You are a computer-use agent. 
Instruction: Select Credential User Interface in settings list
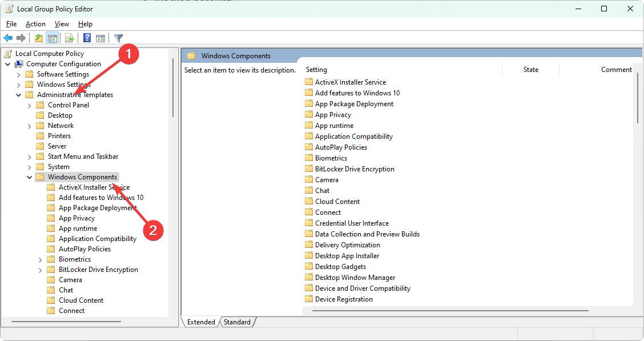point(352,223)
